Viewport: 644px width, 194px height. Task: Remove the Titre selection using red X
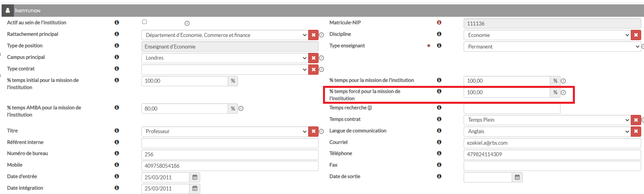click(313, 131)
